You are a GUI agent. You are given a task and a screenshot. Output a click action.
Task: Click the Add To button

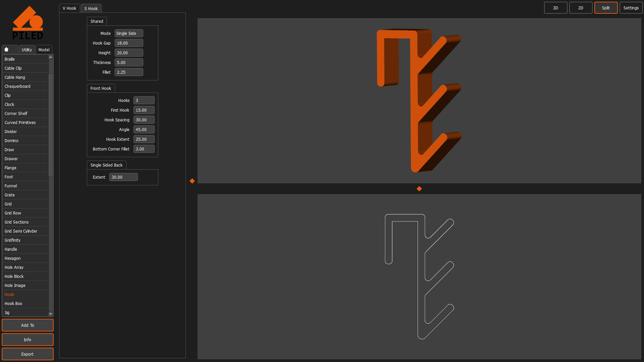(28, 325)
